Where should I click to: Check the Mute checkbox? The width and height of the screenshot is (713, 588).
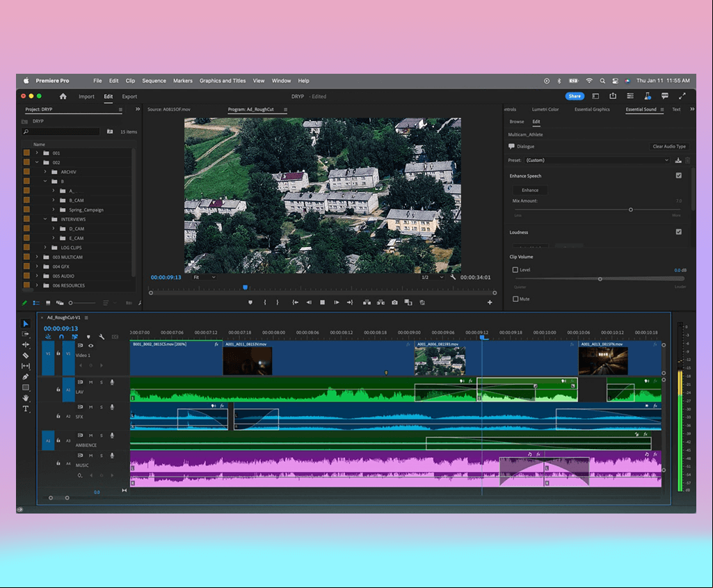(x=515, y=299)
